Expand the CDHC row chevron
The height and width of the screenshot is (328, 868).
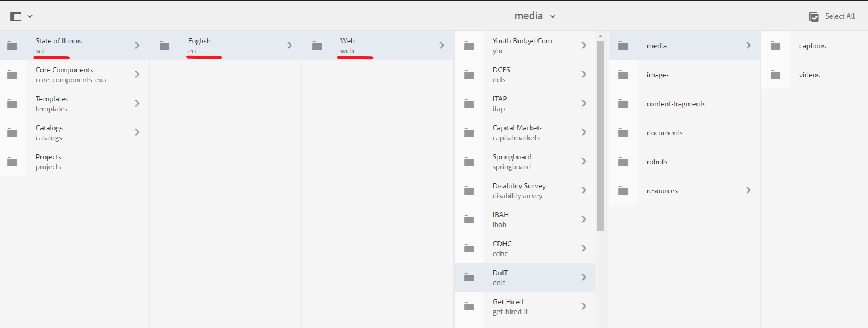tap(584, 248)
